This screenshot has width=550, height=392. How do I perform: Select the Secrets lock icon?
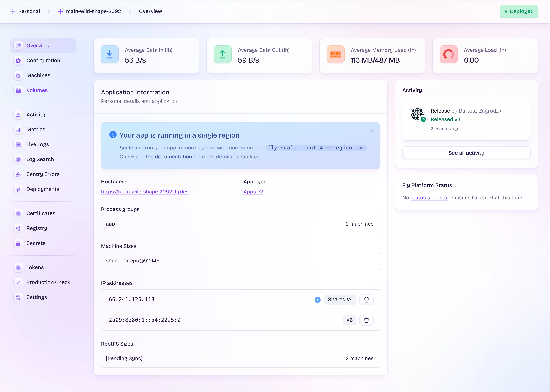pos(18,243)
